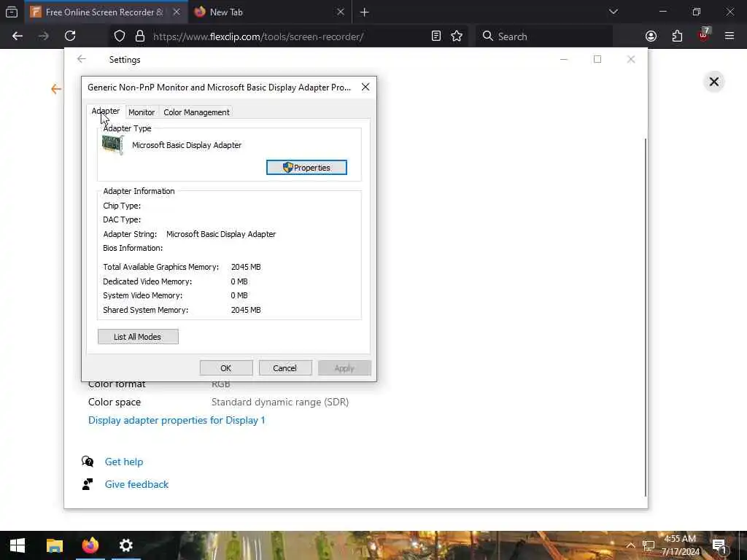Image resolution: width=747 pixels, height=560 pixels.
Task: Click the Settings window vertical scrollbar
Action: click(646, 318)
